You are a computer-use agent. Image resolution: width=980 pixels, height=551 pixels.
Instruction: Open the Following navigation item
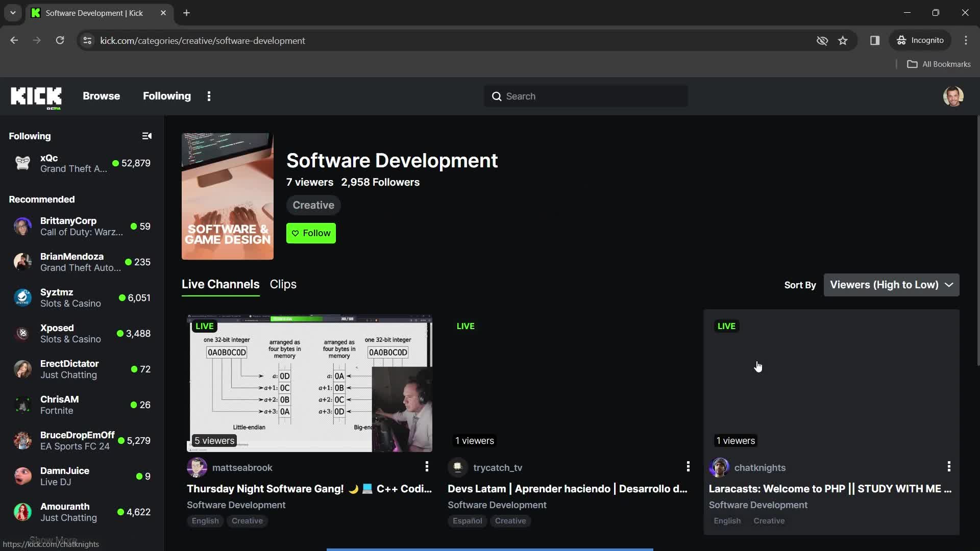[166, 96]
